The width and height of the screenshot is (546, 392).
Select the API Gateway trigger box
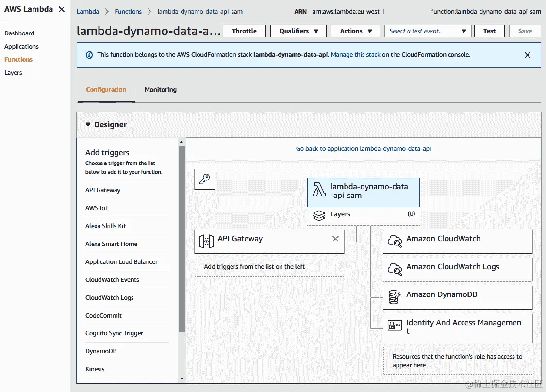click(269, 241)
